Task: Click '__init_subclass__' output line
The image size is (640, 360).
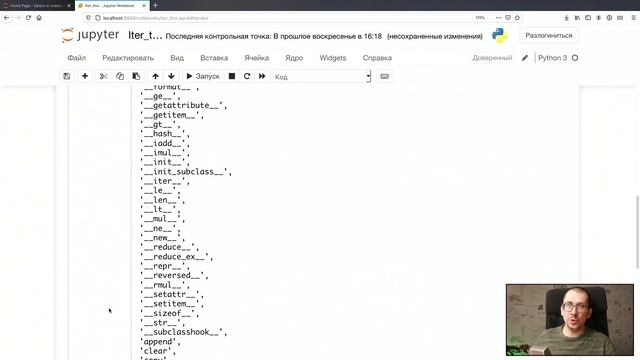Action: (186, 172)
